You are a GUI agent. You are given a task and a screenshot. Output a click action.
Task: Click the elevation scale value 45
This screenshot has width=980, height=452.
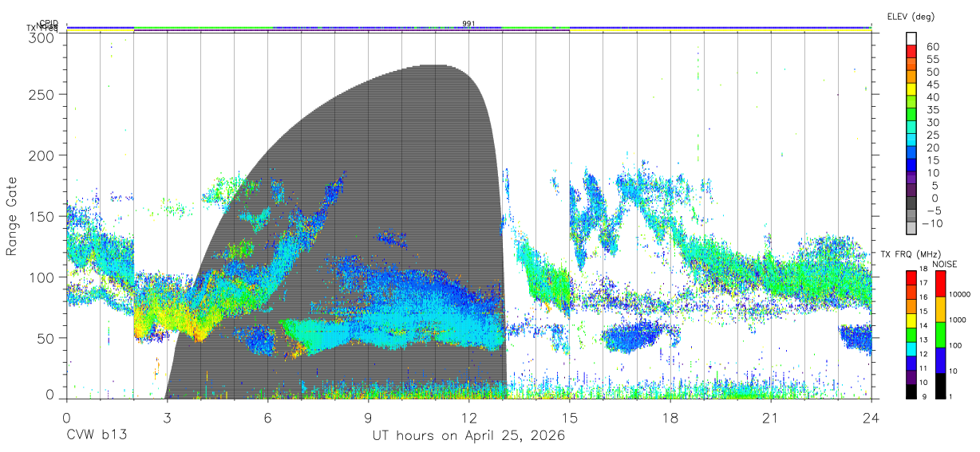coord(932,85)
